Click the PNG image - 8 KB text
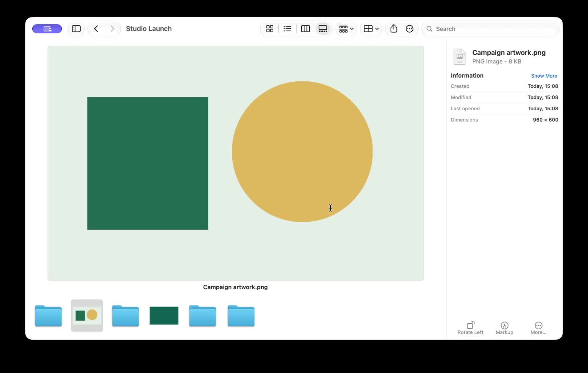 (497, 61)
